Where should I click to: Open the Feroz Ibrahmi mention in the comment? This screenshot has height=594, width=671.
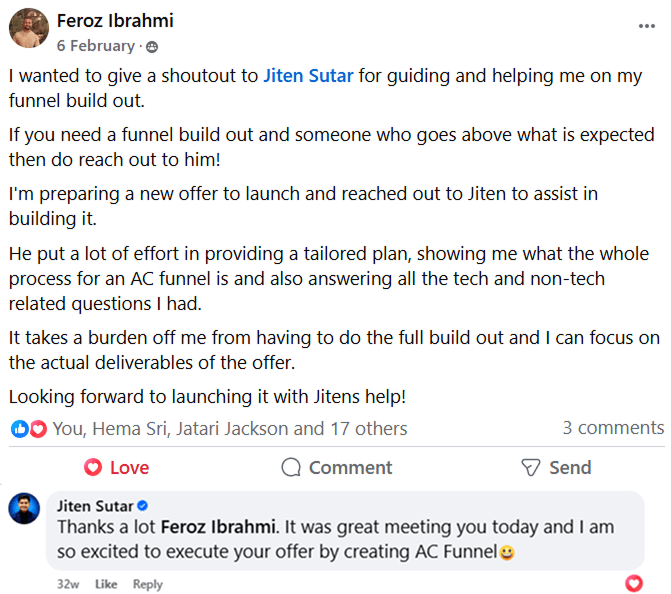(x=217, y=526)
